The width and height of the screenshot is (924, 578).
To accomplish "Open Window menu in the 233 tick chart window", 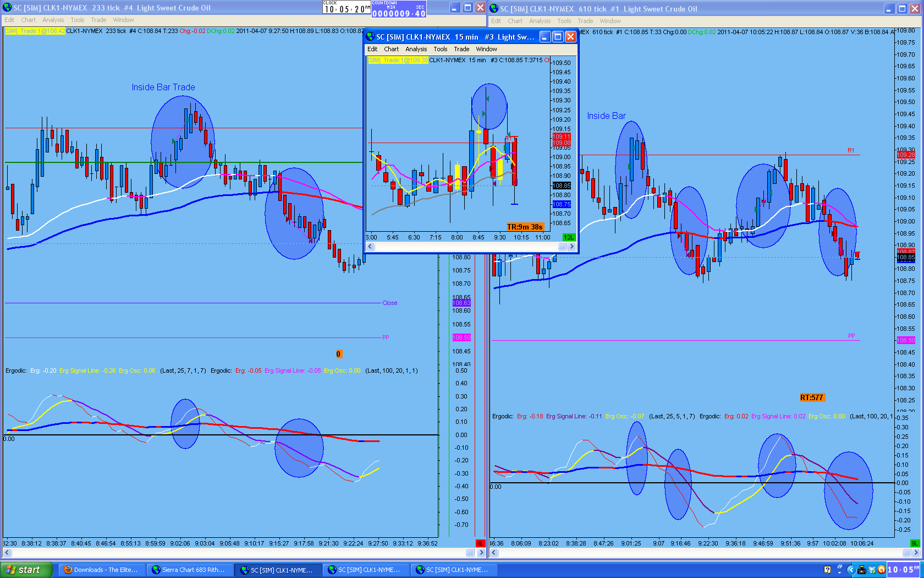I will (123, 20).
